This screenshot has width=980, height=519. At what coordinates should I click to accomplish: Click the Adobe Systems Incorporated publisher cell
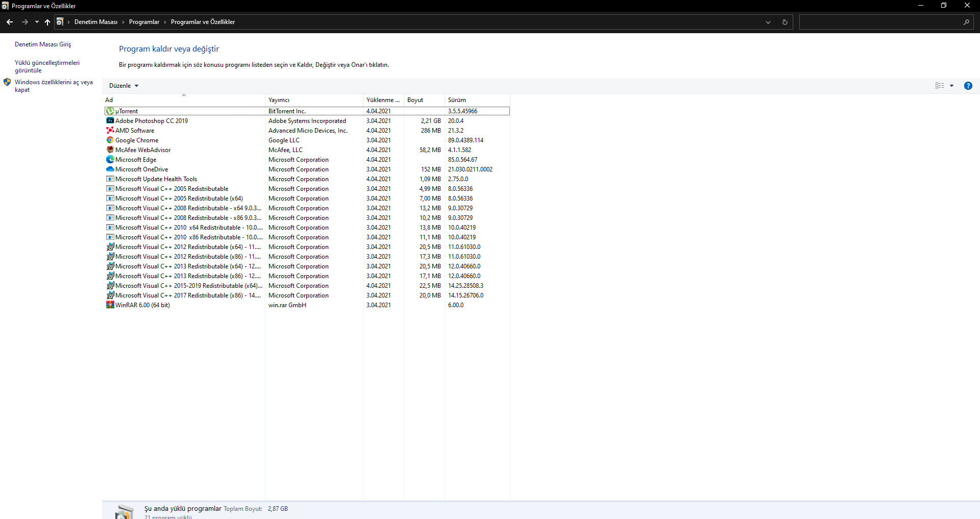(x=307, y=121)
